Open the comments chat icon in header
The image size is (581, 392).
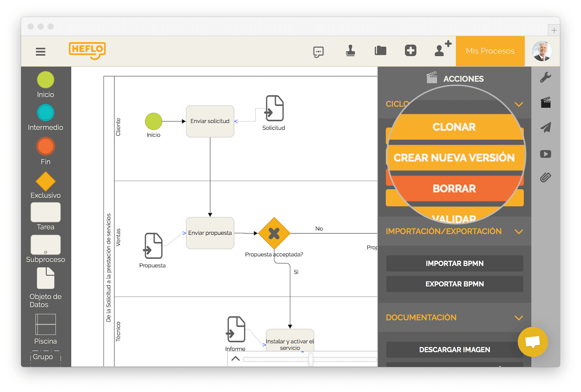pyautogui.click(x=318, y=52)
